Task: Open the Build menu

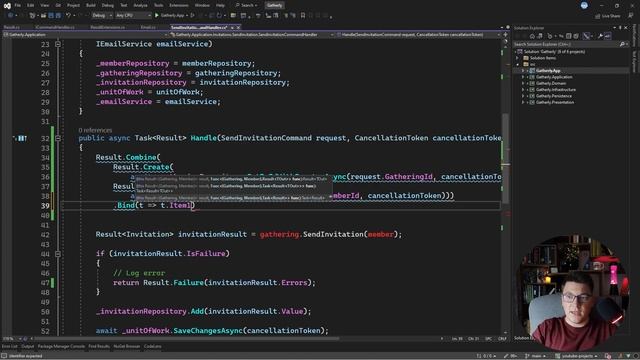Action: tap(91, 5)
